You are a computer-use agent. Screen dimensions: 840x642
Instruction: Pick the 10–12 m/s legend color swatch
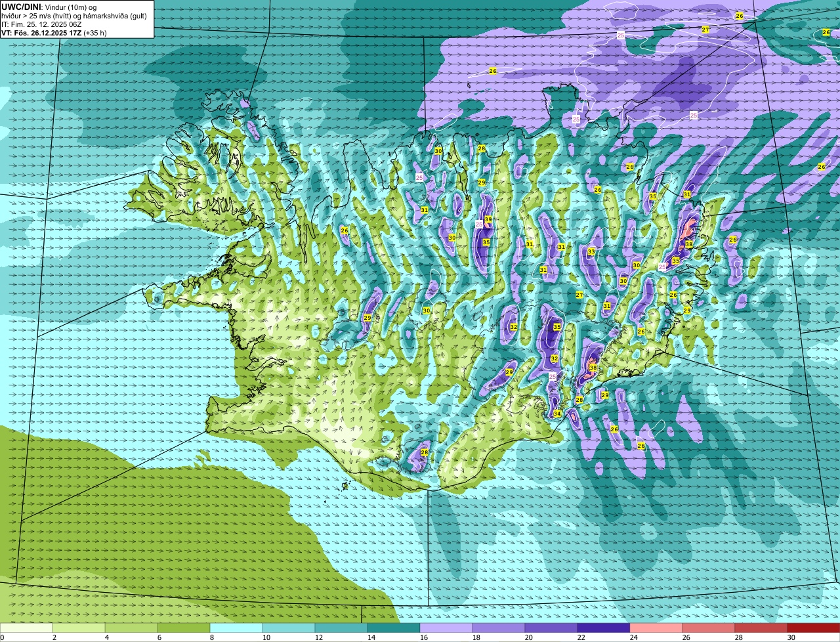[289, 628]
